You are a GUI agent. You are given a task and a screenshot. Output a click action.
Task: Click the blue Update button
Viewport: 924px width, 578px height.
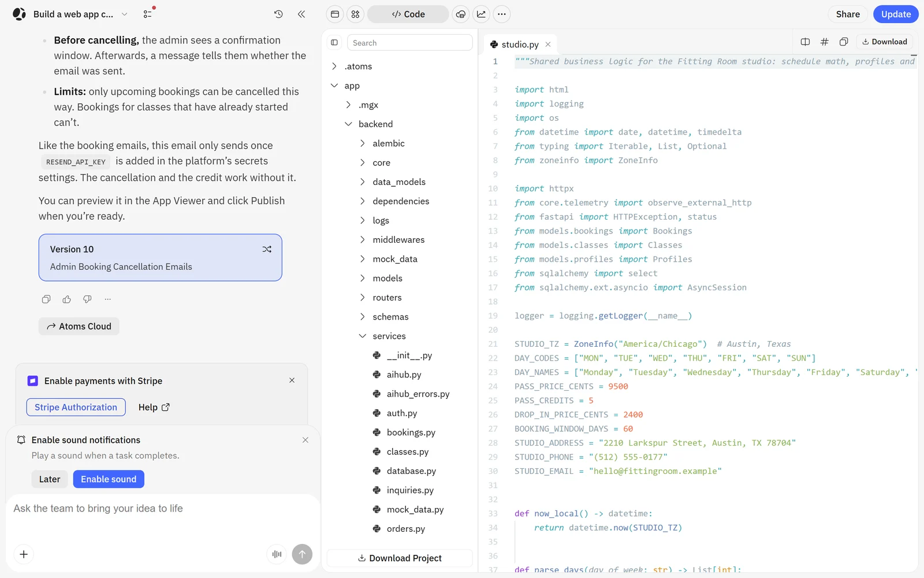click(x=896, y=14)
